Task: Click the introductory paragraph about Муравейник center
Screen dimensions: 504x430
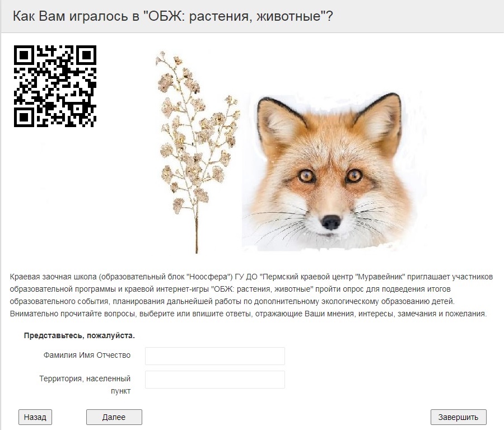Action: point(251,295)
